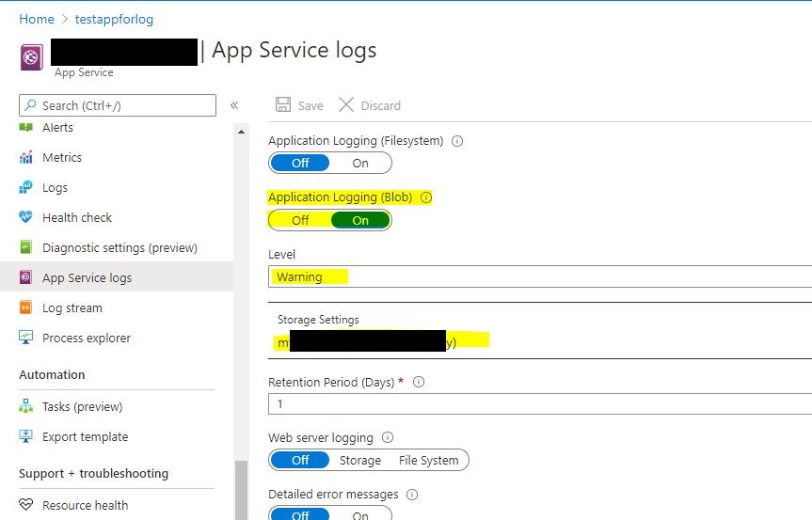The width and height of the screenshot is (812, 520).
Task: Click the Metrics bar chart icon
Action: pyautogui.click(x=26, y=157)
